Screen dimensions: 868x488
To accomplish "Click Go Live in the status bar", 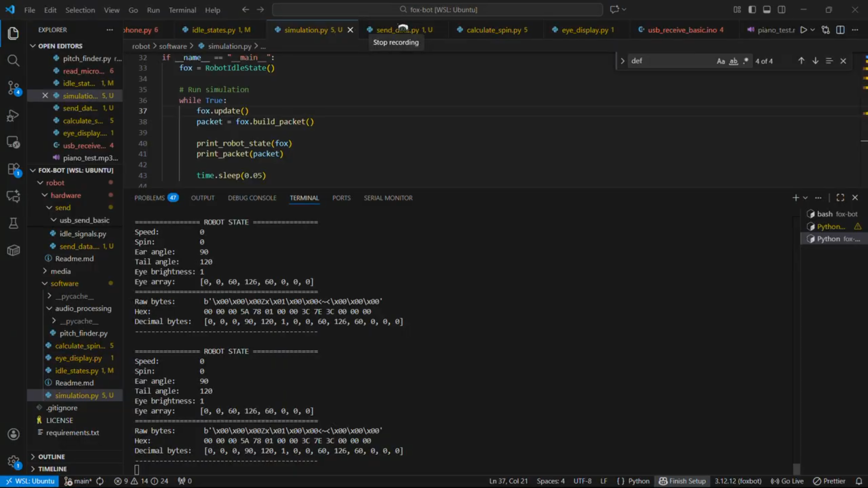I will point(787,481).
